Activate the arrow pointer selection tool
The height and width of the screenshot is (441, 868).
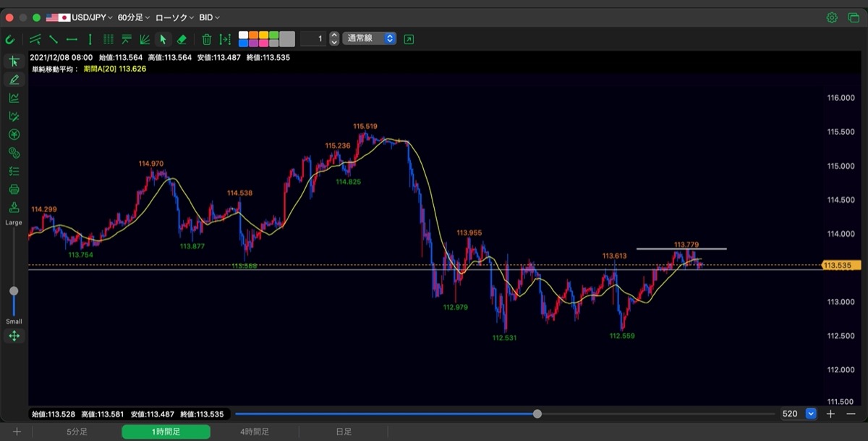[x=163, y=39]
